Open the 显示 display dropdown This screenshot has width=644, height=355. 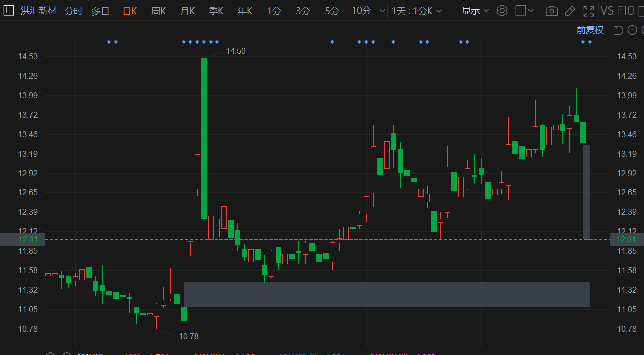(475, 11)
